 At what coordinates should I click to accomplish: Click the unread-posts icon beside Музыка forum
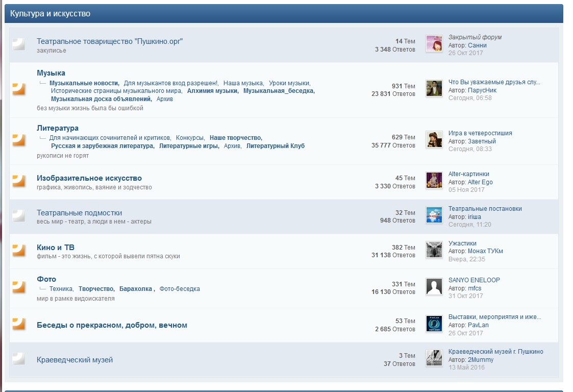tap(19, 88)
